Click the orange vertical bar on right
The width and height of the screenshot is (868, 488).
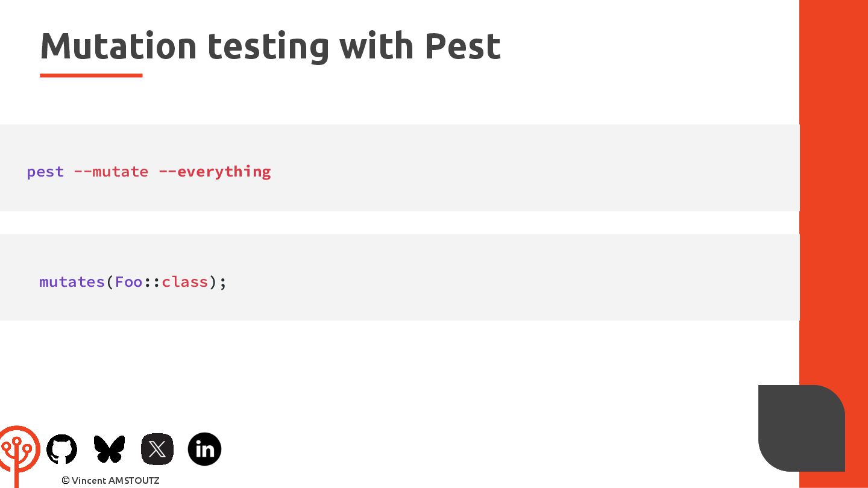pyautogui.click(x=834, y=181)
